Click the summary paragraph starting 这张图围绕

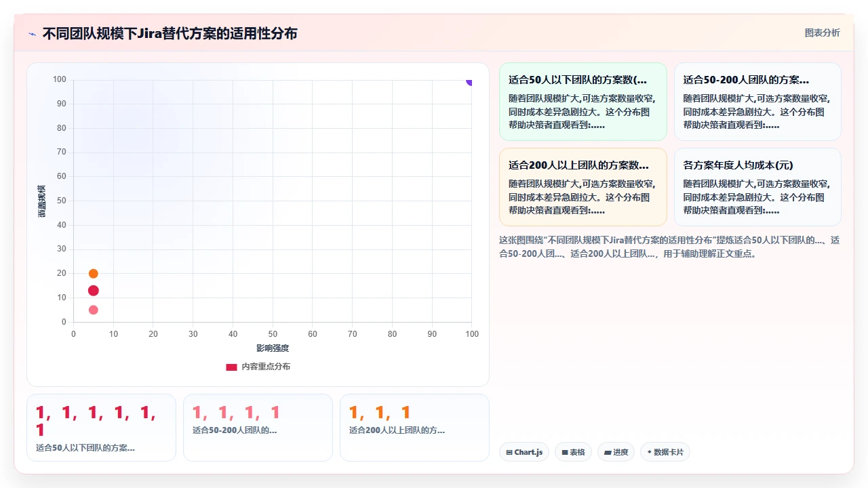(x=669, y=247)
